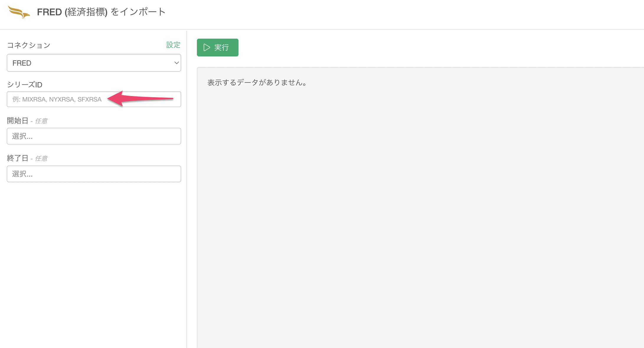This screenshot has height=348, width=644.
Task: Click the Exploratory bird logo icon
Action: pos(19,12)
